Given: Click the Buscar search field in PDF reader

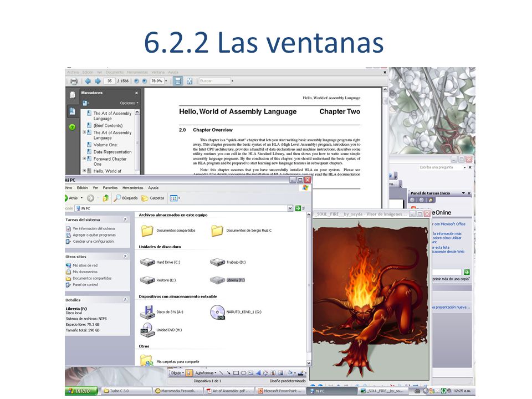Looking at the screenshot, I should coord(215,81).
